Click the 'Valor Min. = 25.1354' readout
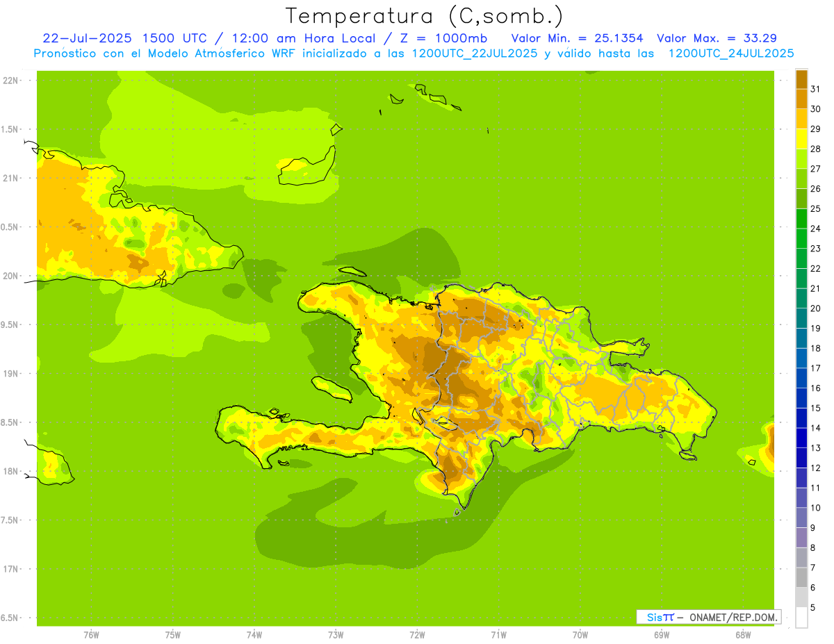Image resolution: width=834 pixels, height=644 pixels. click(577, 38)
